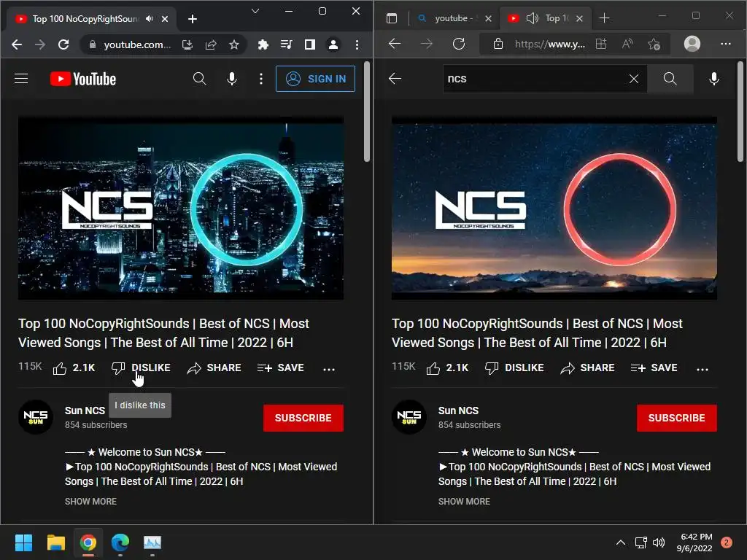This screenshot has width=747, height=560.
Task: Start voice search microphone in Edge window
Action: [714, 79]
